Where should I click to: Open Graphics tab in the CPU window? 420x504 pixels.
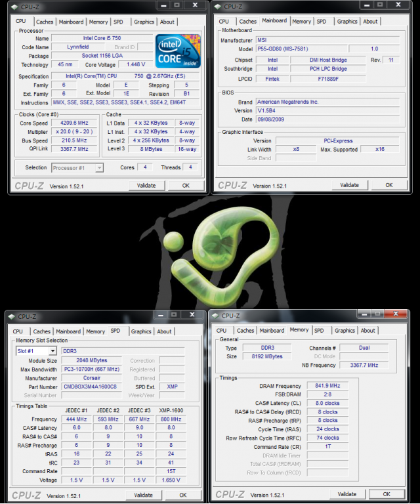point(144,22)
